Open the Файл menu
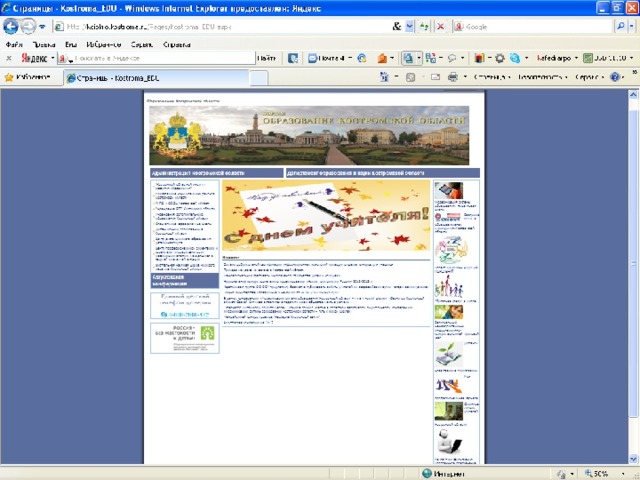640x480 pixels. point(14,44)
